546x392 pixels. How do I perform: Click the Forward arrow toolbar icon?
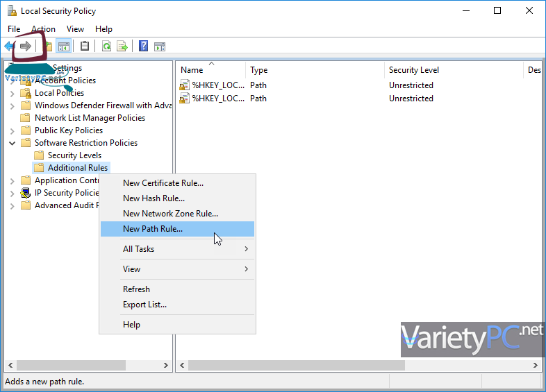coord(26,46)
